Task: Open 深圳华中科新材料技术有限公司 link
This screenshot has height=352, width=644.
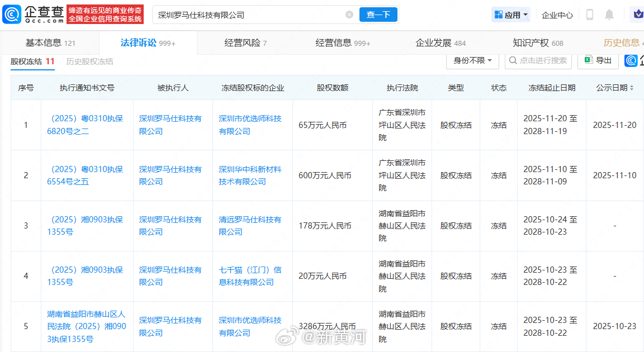Action: coord(250,175)
